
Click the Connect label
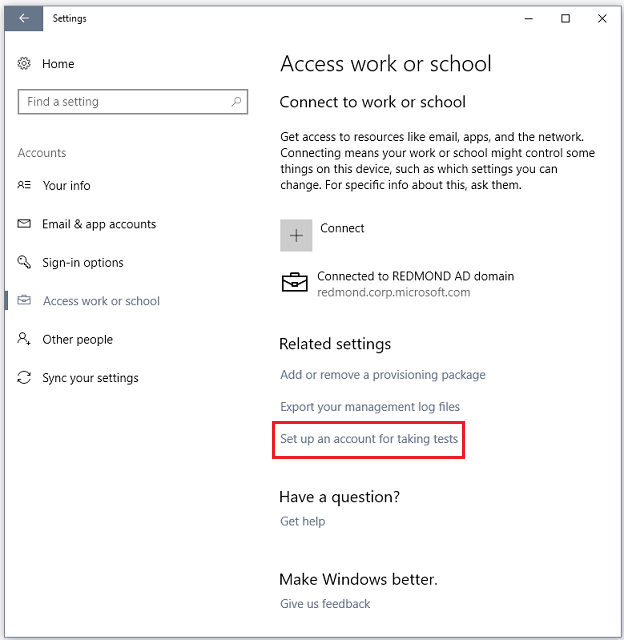click(x=342, y=228)
